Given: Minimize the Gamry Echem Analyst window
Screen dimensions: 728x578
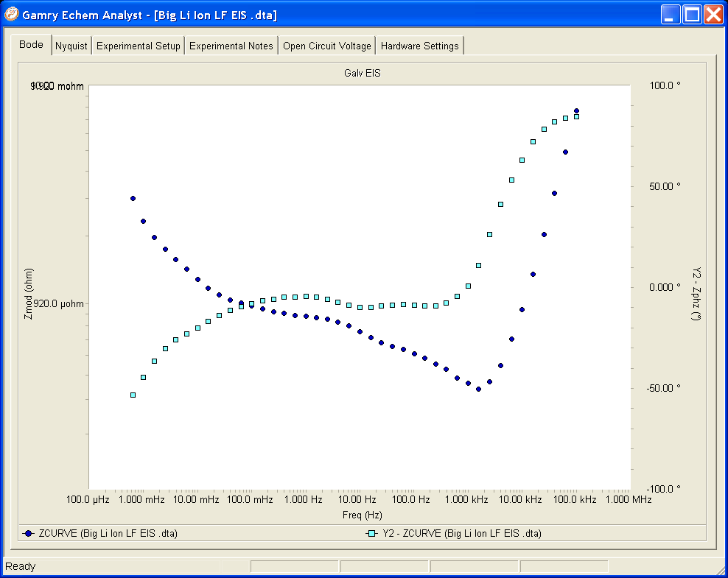Looking at the screenshot, I should coord(671,15).
